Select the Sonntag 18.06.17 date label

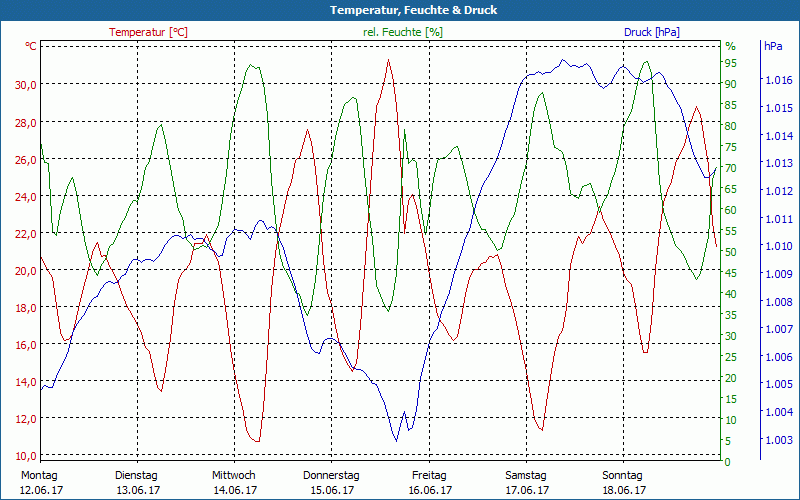tap(624, 483)
